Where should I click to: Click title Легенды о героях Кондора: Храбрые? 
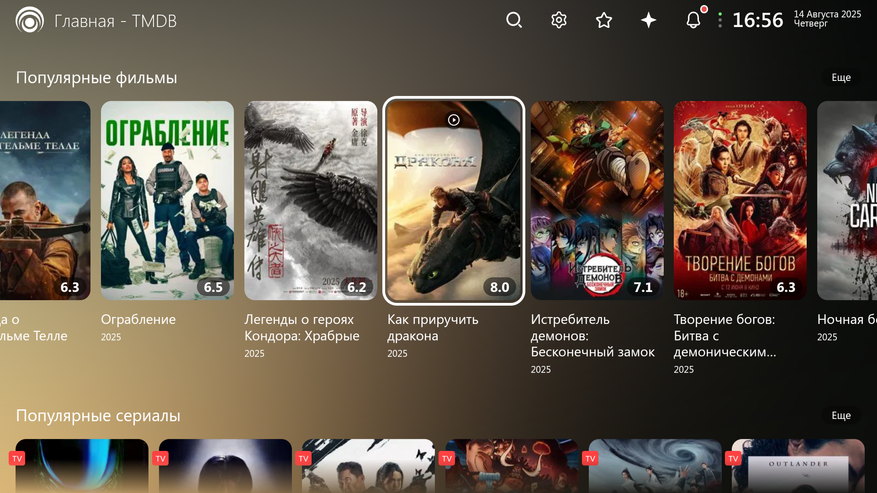click(302, 327)
